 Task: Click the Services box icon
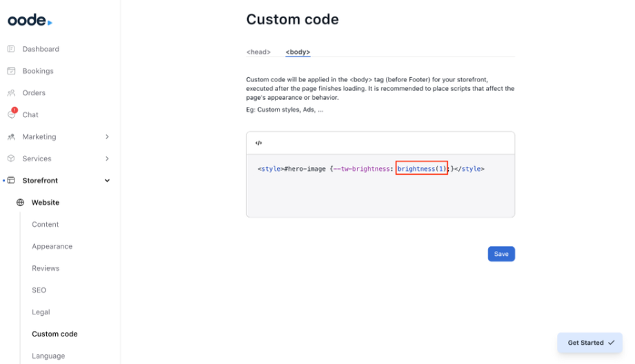tap(11, 159)
